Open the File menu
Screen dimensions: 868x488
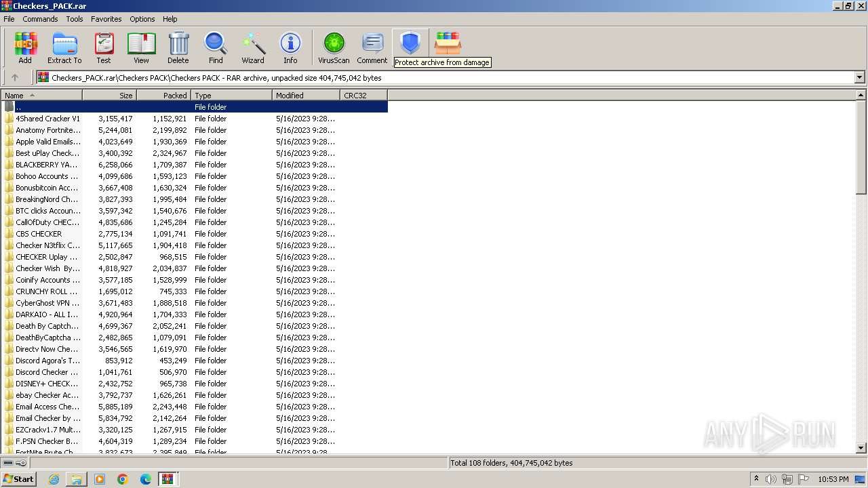tap(9, 19)
